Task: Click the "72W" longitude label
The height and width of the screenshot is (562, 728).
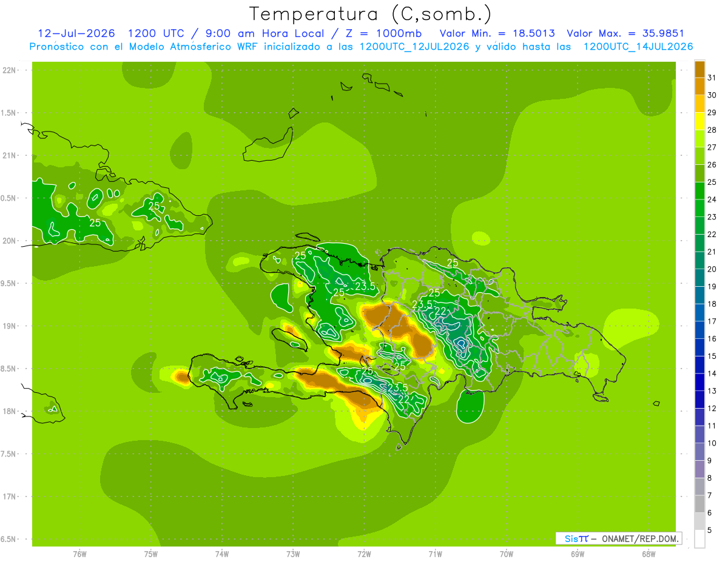Action: pos(364,554)
